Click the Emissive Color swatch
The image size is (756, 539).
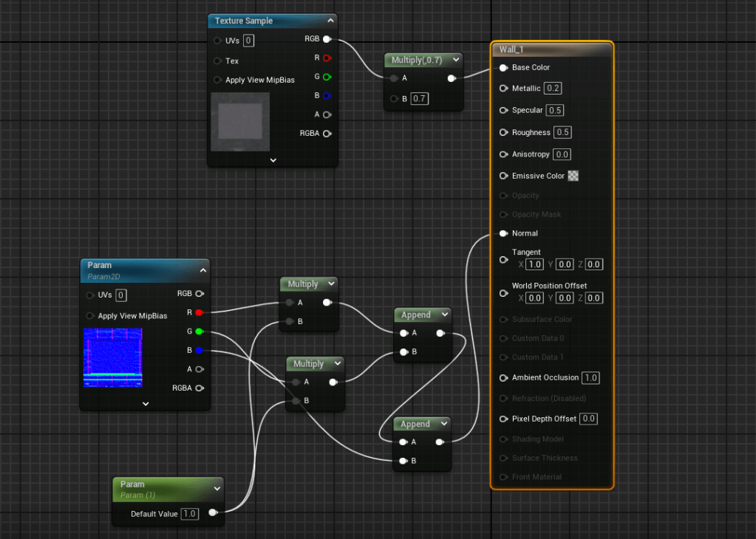coord(573,176)
